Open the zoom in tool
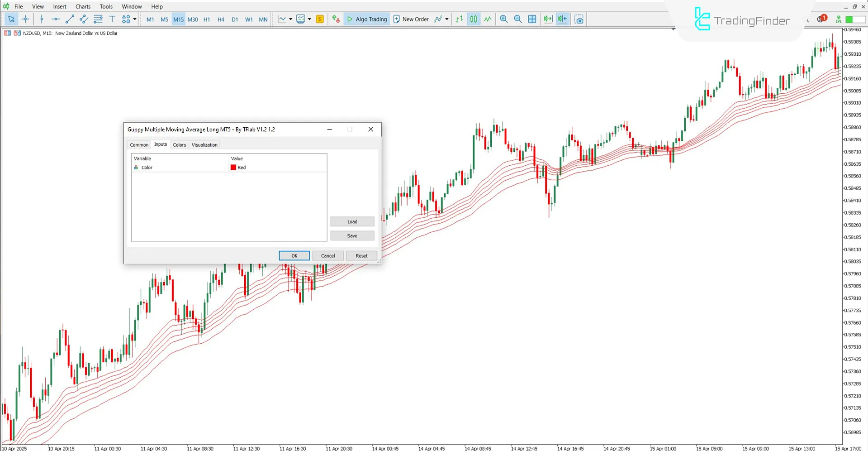The width and height of the screenshot is (868, 451). (x=503, y=19)
